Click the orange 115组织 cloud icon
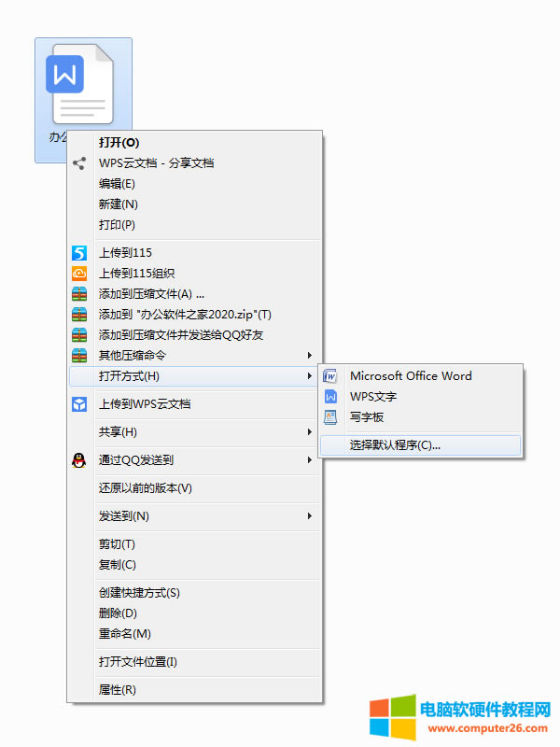The image size is (560, 747). pyautogui.click(x=79, y=274)
